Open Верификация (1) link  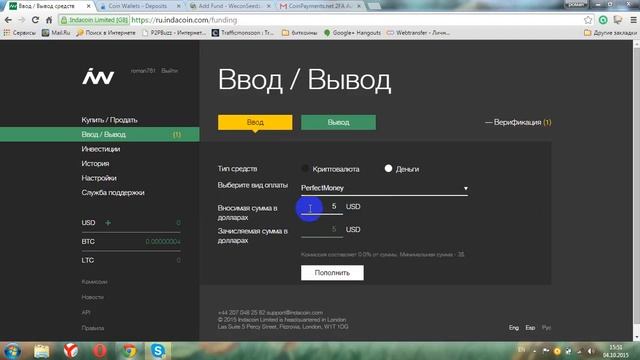point(518,122)
